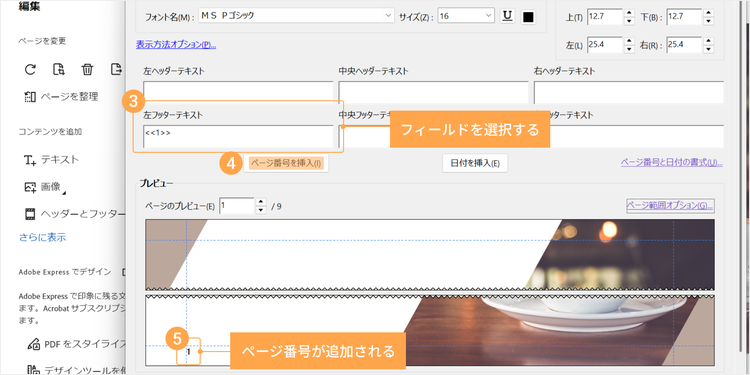Open ページ番号と日付の書式 link
Image resolution: width=750 pixels, height=375 pixels.
(672, 162)
